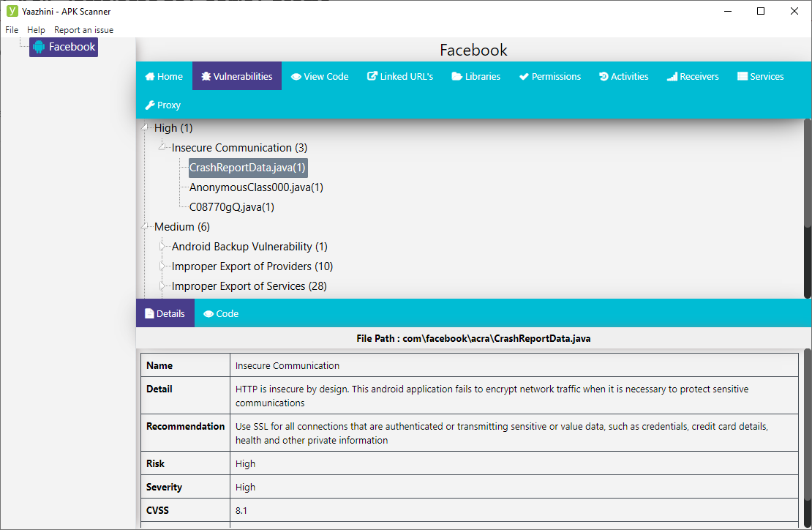Click the Details document icon
Viewport: 812px width, 530px height.
coord(149,313)
